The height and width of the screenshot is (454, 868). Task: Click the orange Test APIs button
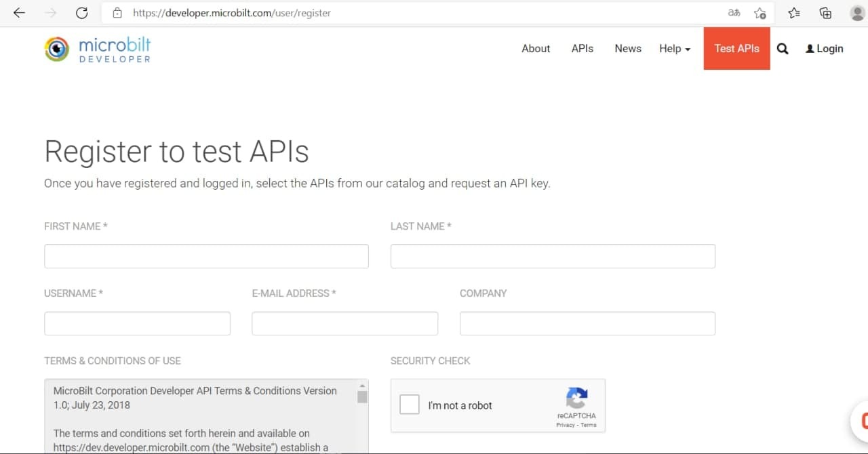[736, 49]
